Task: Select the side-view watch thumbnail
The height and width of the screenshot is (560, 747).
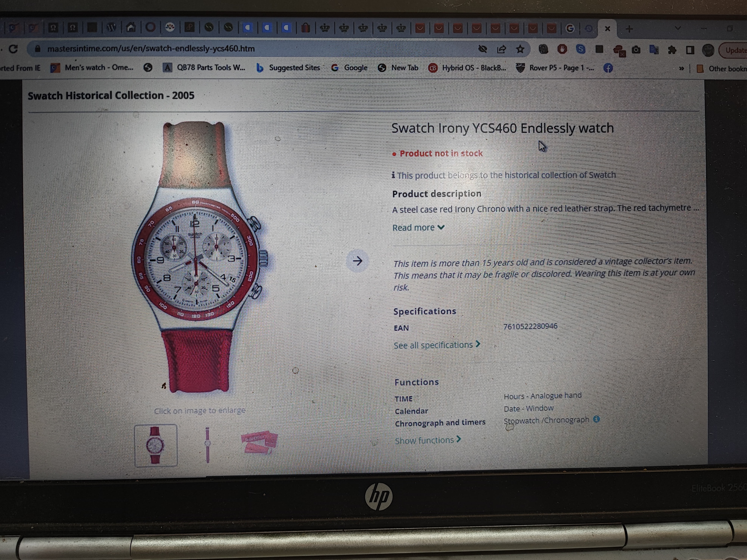Action: point(207,445)
